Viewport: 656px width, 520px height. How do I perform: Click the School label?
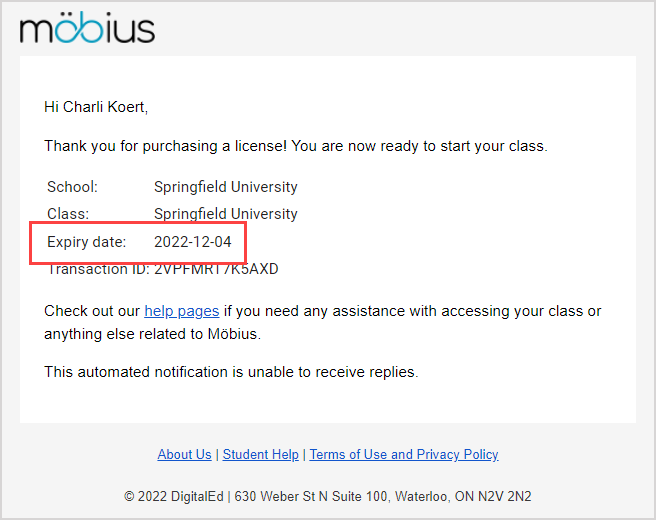point(72,187)
